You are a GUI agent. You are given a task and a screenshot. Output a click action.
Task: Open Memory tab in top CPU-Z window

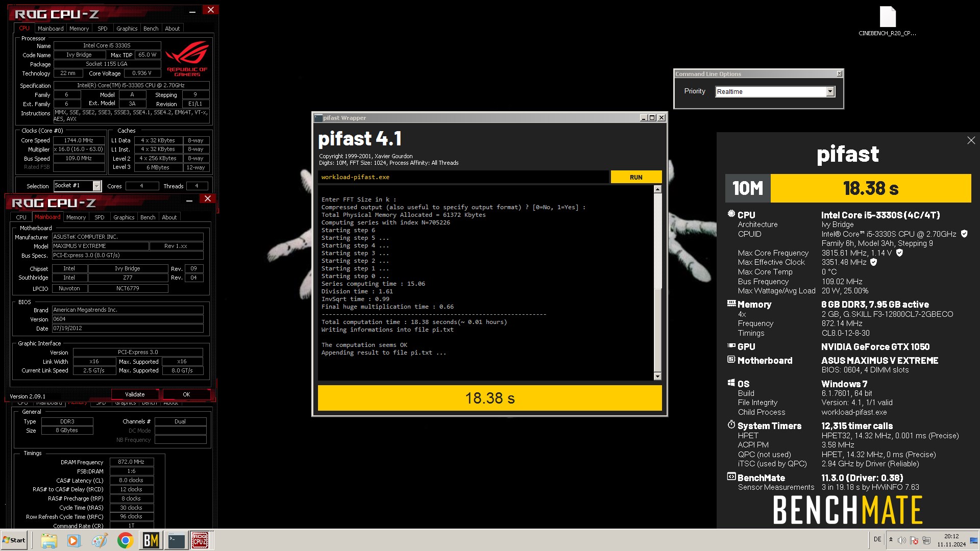pos(79,29)
